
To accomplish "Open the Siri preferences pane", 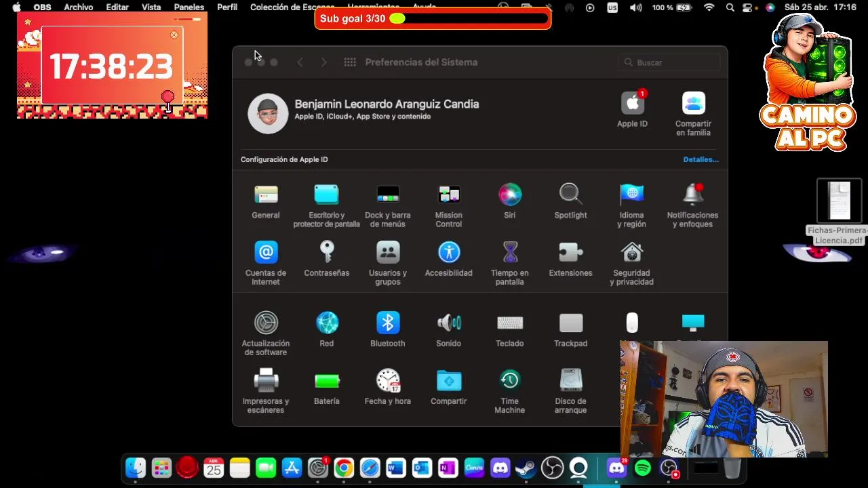I will coord(510,201).
